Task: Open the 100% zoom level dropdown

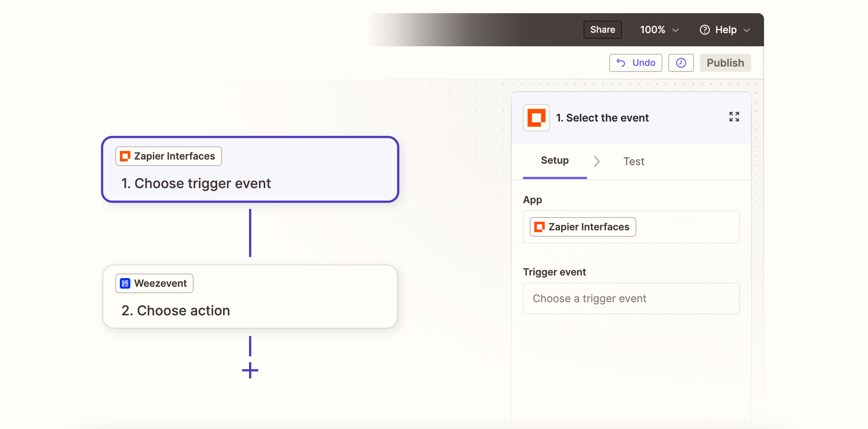Action: tap(659, 30)
